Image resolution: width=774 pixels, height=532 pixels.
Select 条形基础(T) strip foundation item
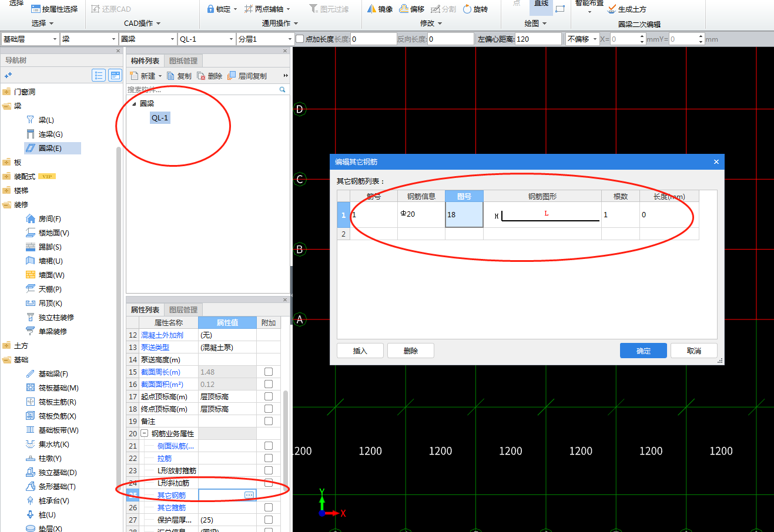51,487
